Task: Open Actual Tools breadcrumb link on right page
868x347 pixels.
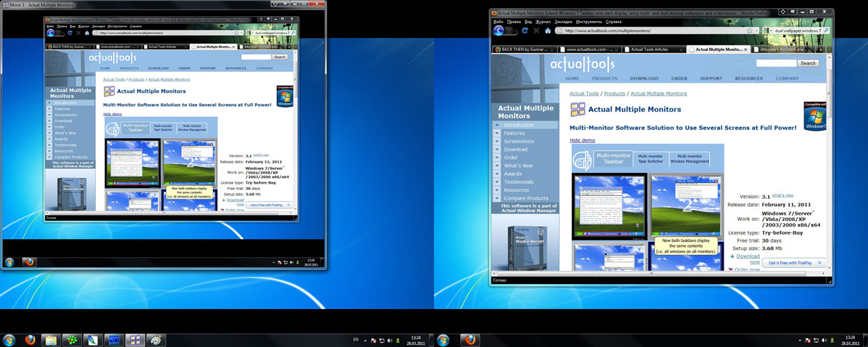Action: [x=584, y=94]
